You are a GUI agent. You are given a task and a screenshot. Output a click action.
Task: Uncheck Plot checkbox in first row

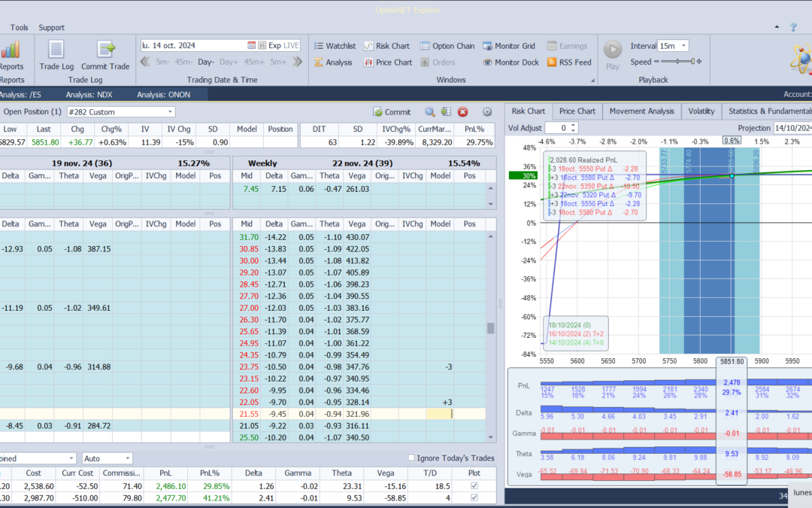point(473,487)
